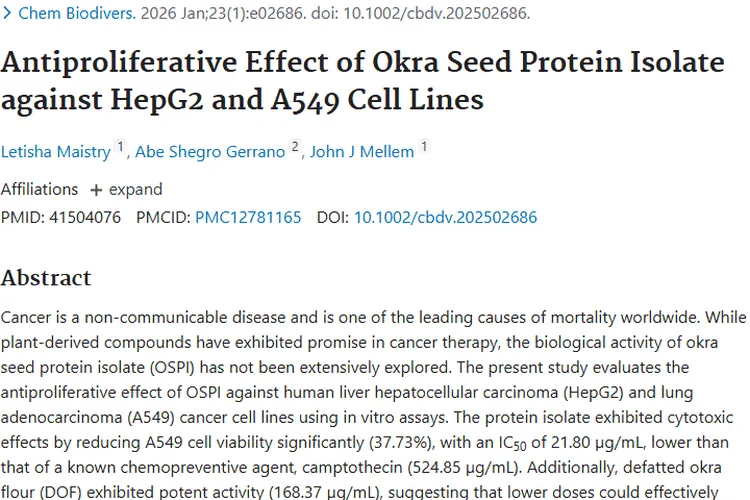Follow the DOI link 10.1002/cbdv.202502686

click(x=445, y=217)
